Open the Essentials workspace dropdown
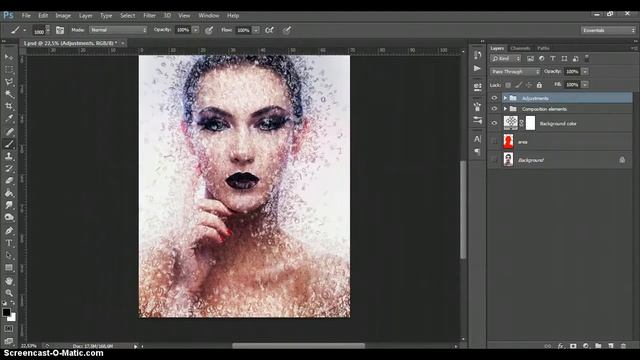 608,30
